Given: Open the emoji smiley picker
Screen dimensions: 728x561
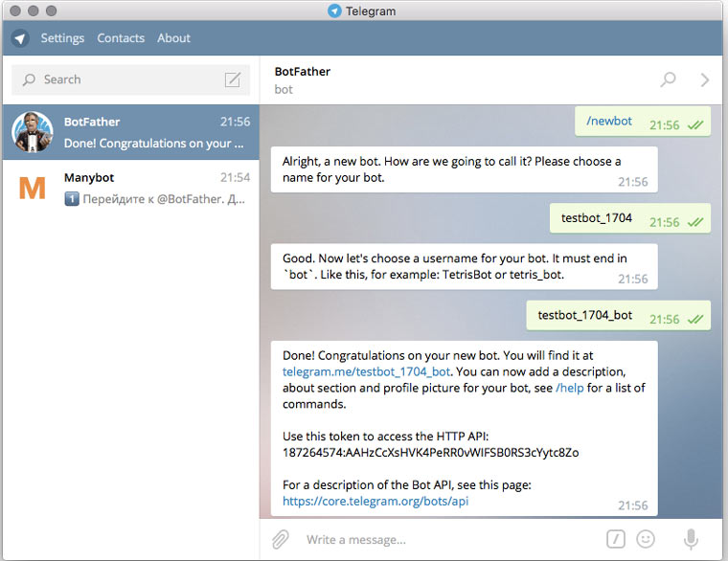Looking at the screenshot, I should click(646, 539).
